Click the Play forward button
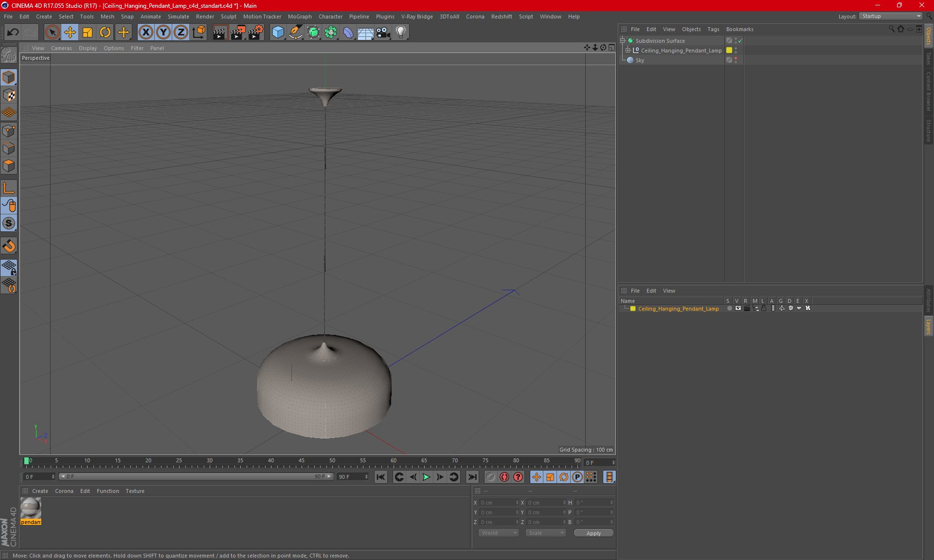This screenshot has width=934, height=560. pyautogui.click(x=426, y=477)
